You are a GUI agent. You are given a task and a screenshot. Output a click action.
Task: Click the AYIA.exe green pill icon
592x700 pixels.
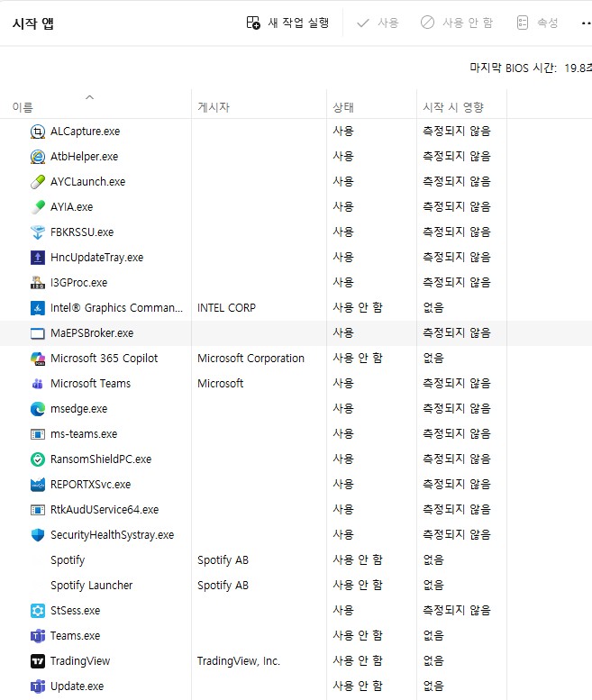(38, 207)
